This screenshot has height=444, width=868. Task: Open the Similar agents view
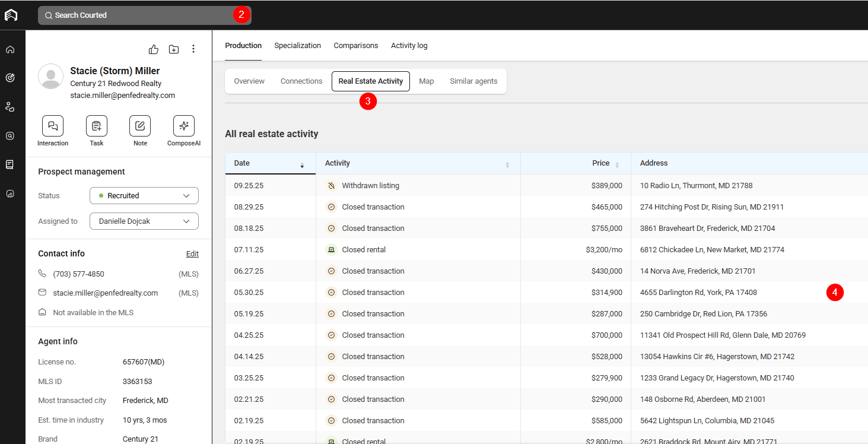tap(473, 81)
